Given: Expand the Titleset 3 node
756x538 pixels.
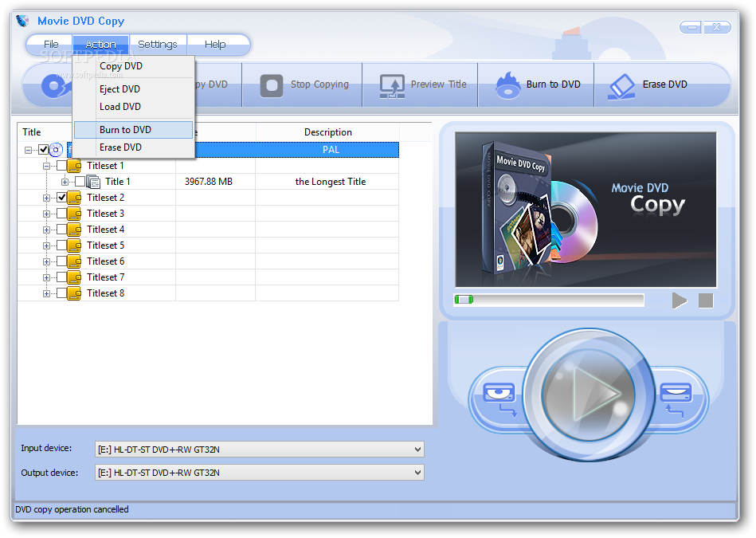Looking at the screenshot, I should tap(46, 214).
